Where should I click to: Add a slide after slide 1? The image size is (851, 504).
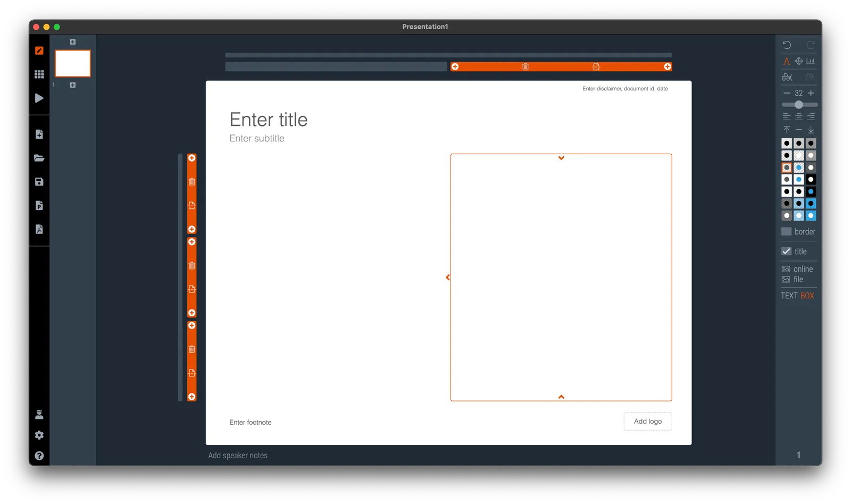(x=73, y=85)
